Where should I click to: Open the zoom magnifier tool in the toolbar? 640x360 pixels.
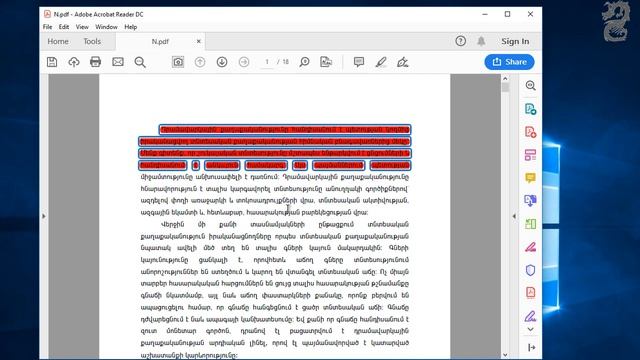coord(304,62)
